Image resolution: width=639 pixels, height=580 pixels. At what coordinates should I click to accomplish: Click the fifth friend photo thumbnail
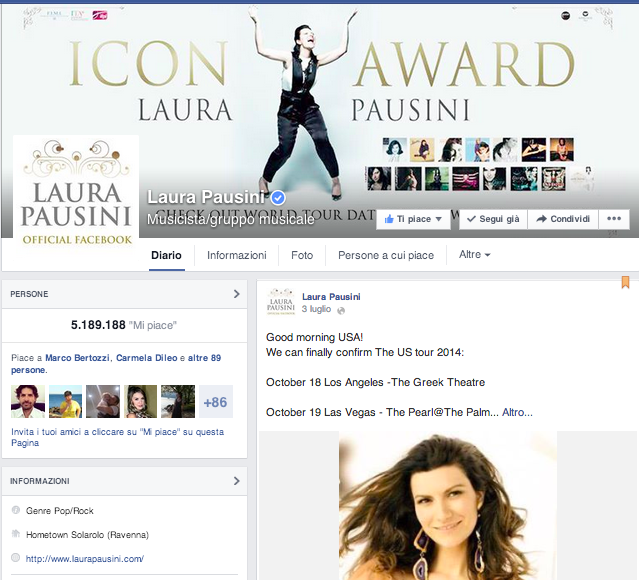(x=178, y=401)
